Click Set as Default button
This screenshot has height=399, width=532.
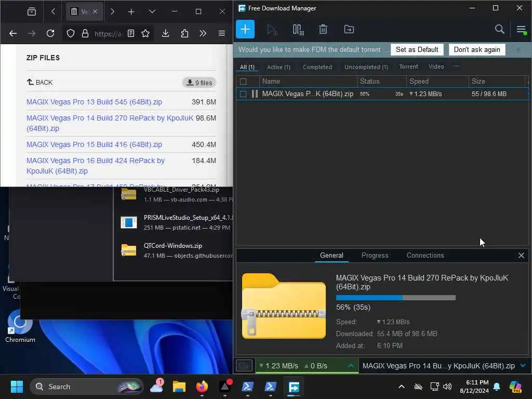tap(417, 49)
